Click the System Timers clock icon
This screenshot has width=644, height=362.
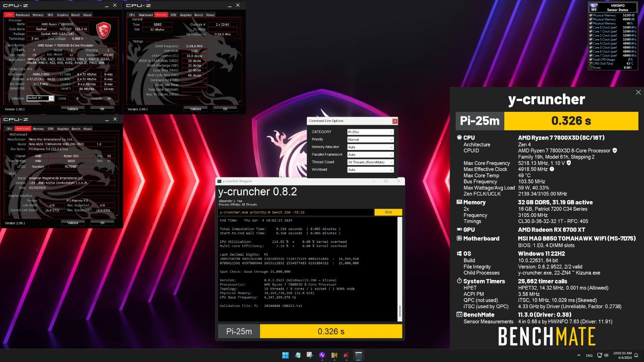[x=459, y=281]
